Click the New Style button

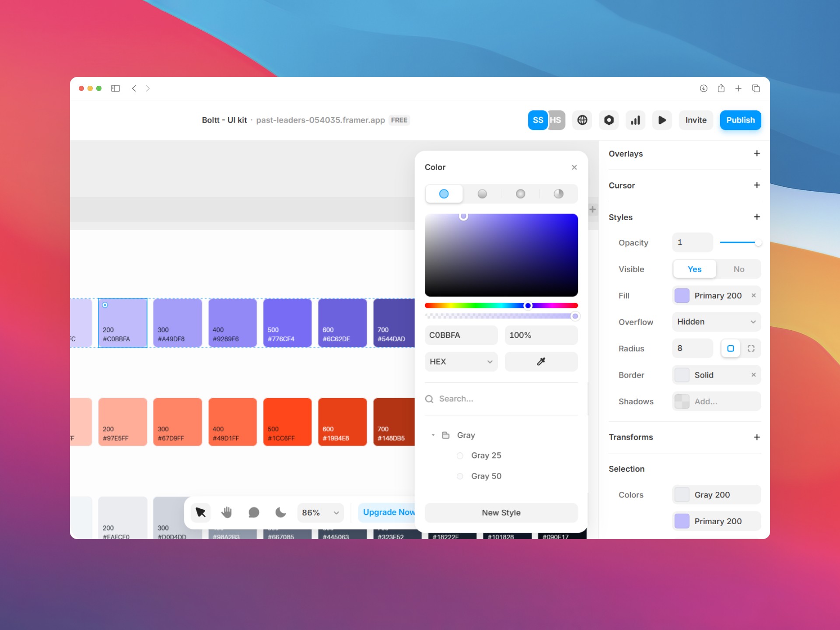click(x=501, y=512)
